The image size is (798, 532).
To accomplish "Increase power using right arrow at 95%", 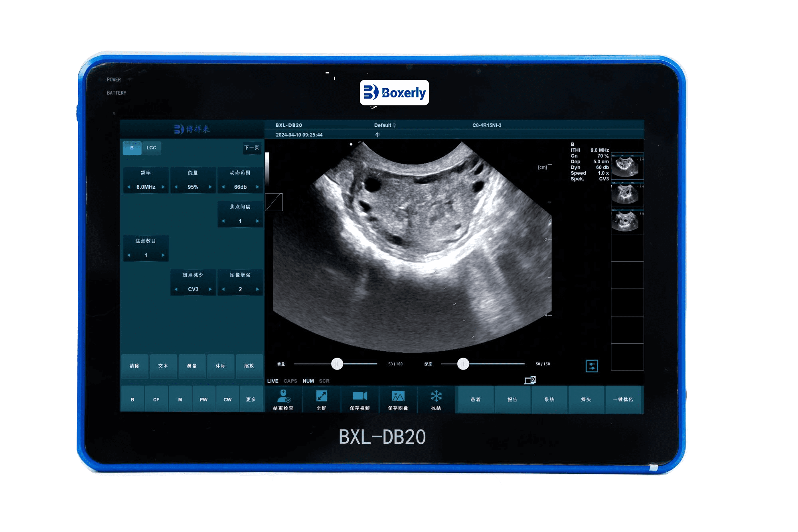I will click(x=210, y=187).
